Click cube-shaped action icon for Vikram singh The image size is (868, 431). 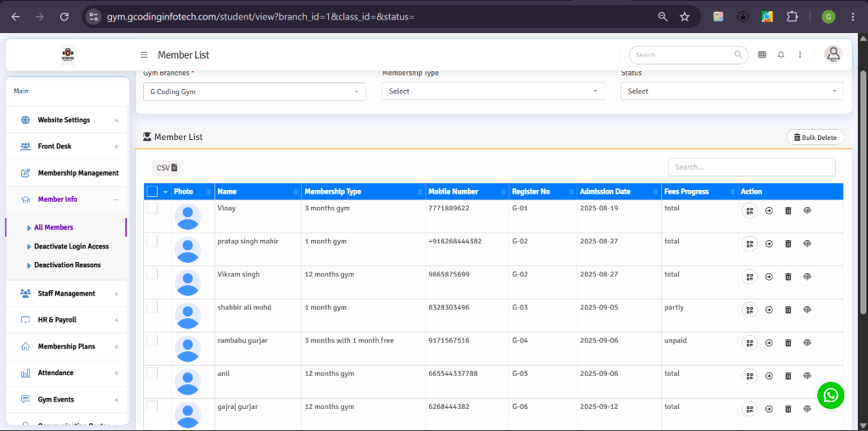tap(807, 277)
